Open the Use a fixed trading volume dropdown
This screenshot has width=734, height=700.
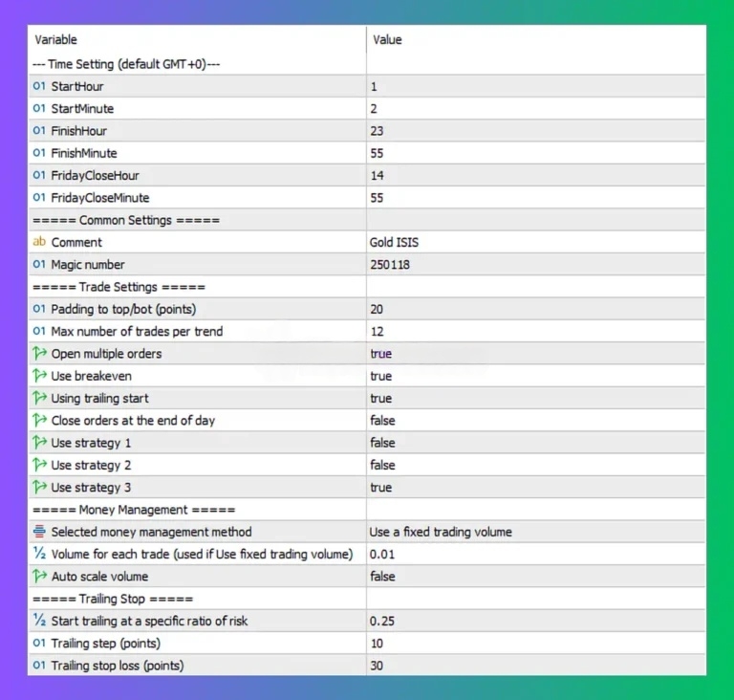click(440, 532)
